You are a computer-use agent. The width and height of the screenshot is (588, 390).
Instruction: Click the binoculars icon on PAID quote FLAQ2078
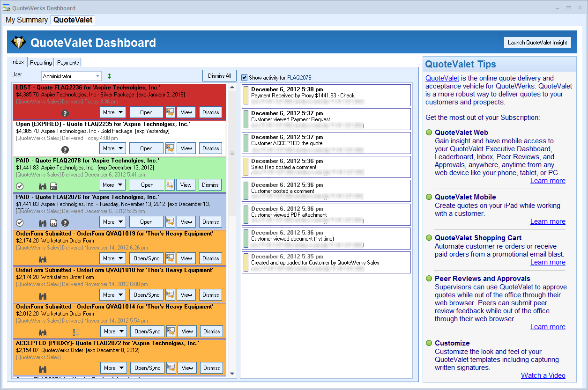[x=43, y=186]
